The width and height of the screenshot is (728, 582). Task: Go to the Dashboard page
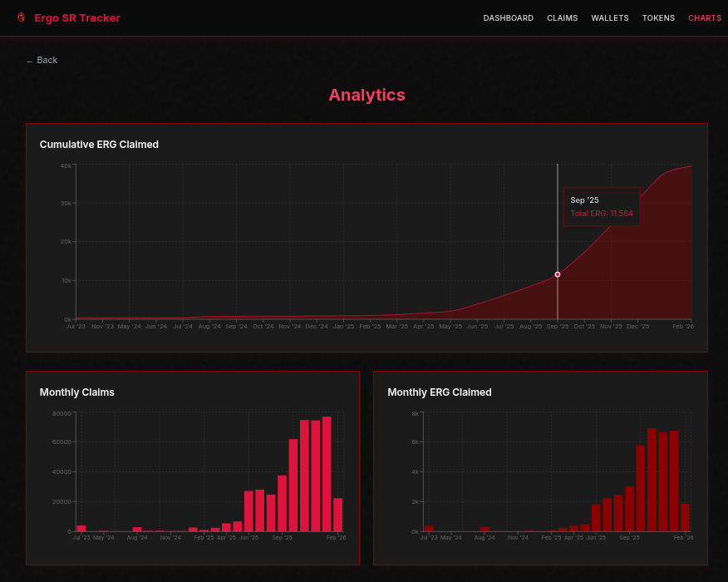508,18
